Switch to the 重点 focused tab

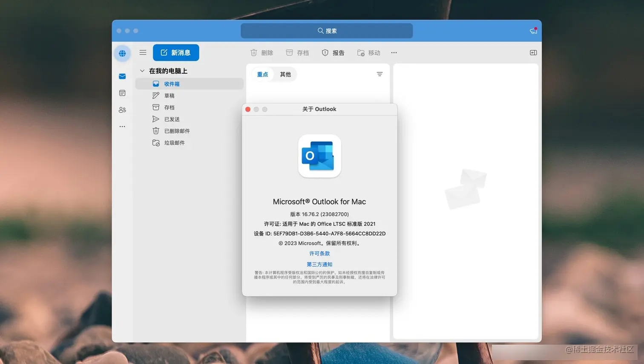[262, 74]
